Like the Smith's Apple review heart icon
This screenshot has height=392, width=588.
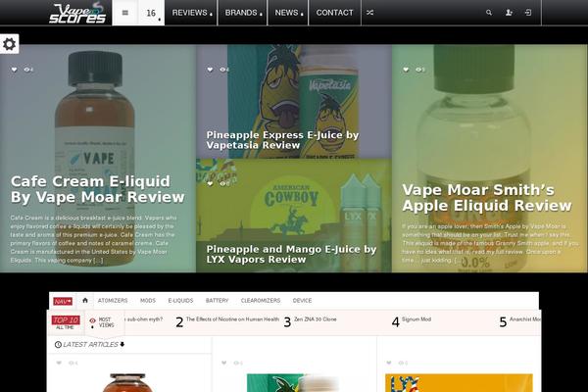pyautogui.click(x=406, y=70)
